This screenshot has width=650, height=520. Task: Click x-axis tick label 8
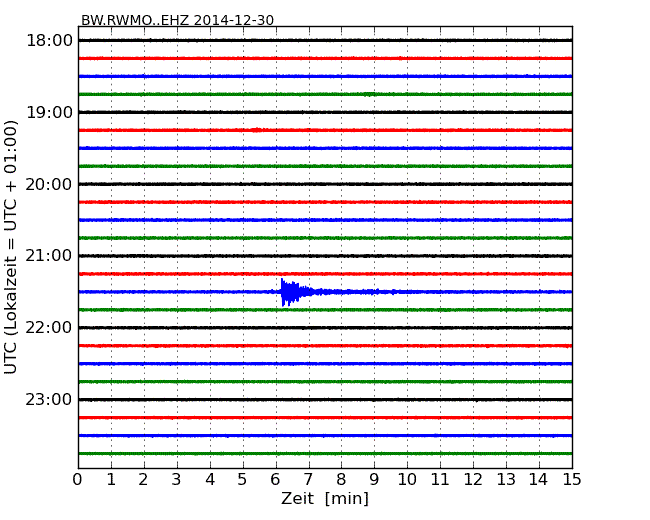point(341,479)
